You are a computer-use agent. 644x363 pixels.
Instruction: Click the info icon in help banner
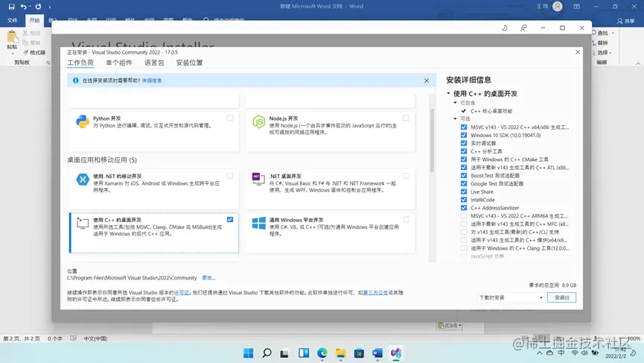(x=76, y=81)
